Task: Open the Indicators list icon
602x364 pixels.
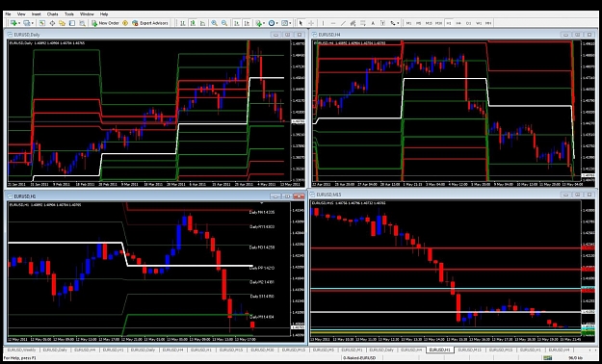Action: point(258,23)
